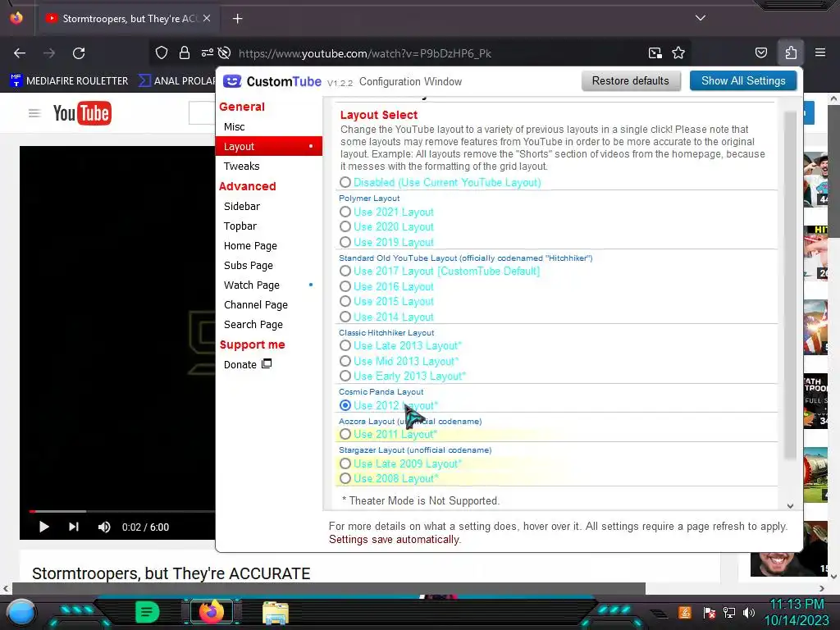The image size is (840, 630).
Task: Open the Misc settings section
Action: (x=234, y=127)
